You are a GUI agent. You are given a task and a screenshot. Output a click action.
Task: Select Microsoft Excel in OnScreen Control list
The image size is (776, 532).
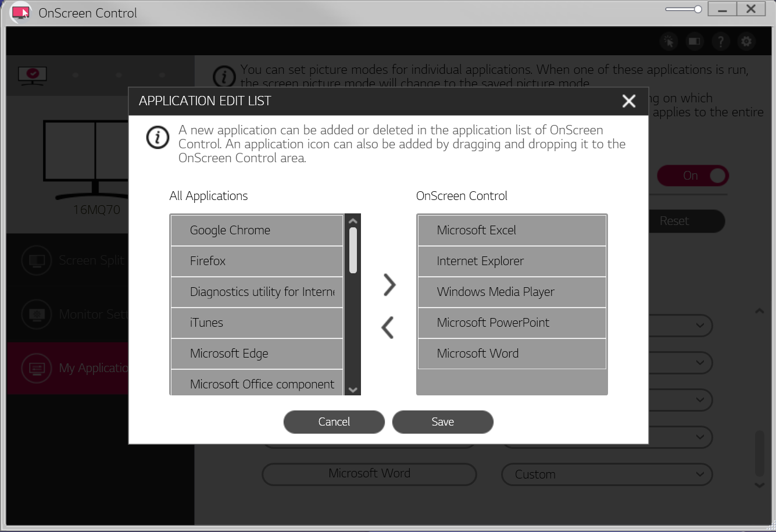click(x=512, y=230)
